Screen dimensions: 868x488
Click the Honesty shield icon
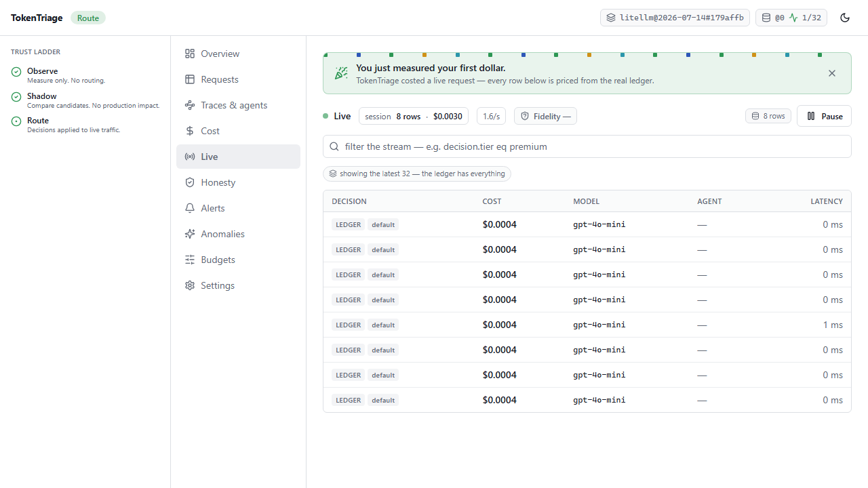190,182
